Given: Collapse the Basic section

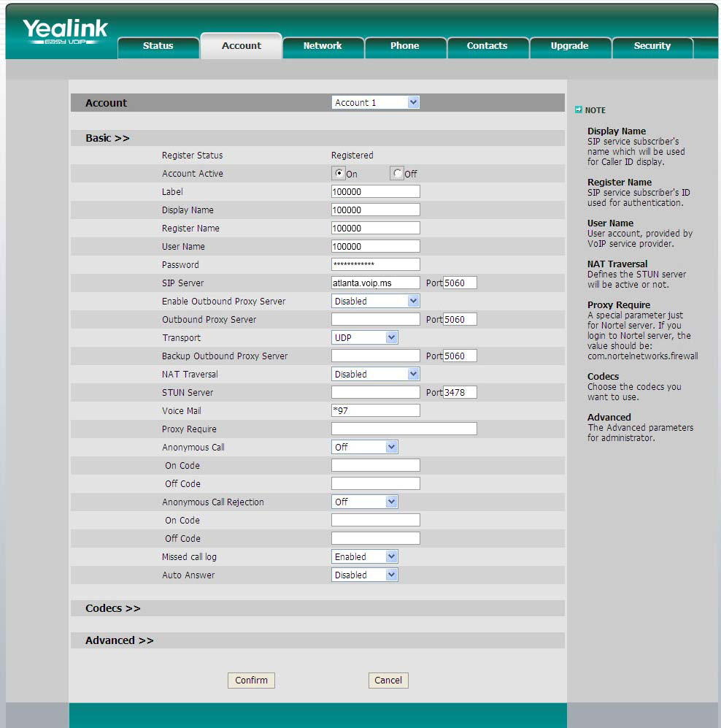Looking at the screenshot, I should coord(108,138).
